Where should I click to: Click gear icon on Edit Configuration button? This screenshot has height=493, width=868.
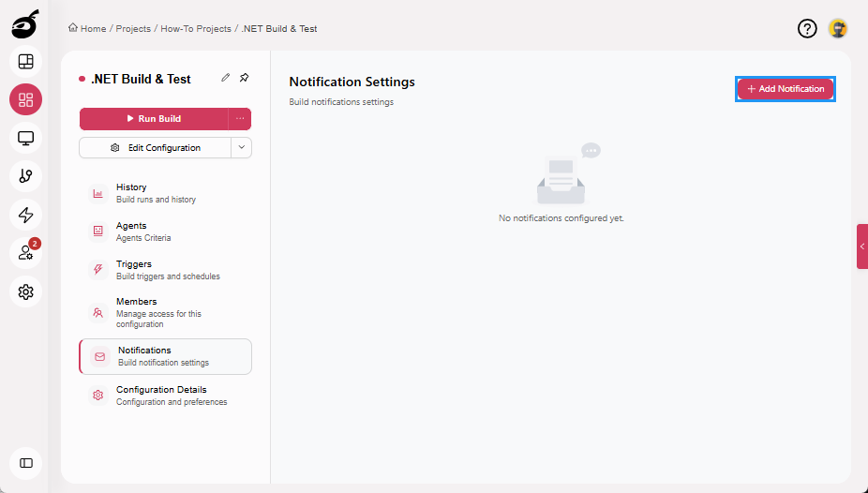click(115, 148)
